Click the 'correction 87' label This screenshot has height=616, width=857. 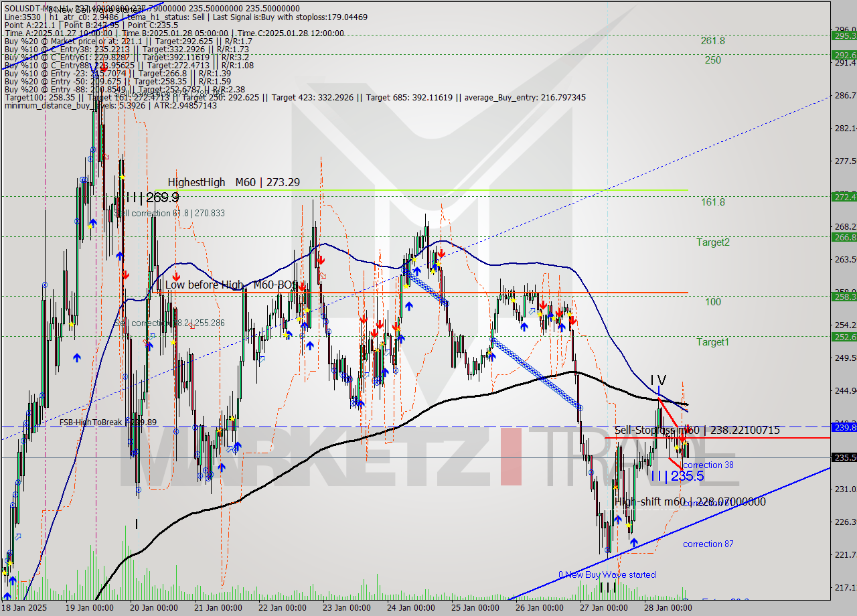(708, 544)
